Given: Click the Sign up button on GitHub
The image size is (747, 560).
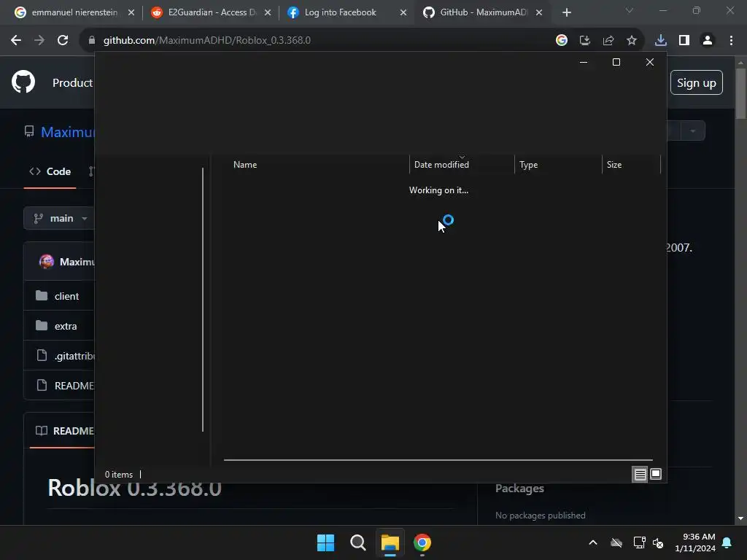Looking at the screenshot, I should pos(697,83).
